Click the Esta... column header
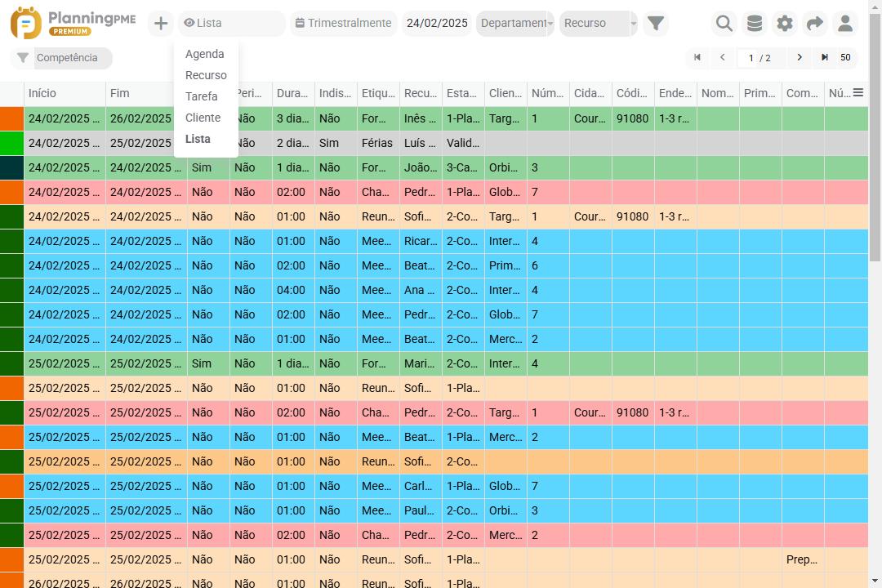The image size is (882, 588). pyautogui.click(x=463, y=93)
